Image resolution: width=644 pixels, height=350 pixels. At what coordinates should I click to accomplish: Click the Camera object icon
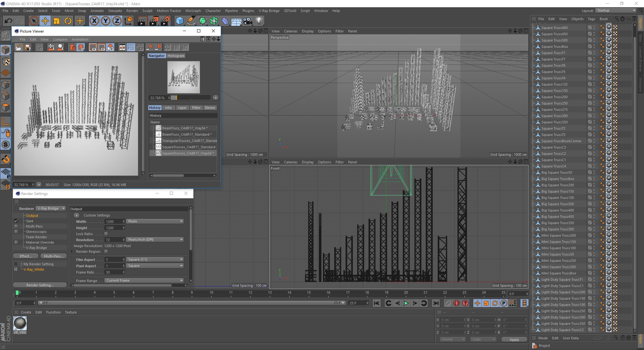(x=247, y=21)
